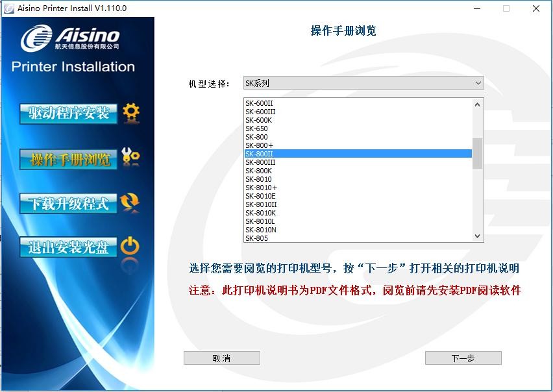Click the orange refresh arrows icon

(130, 202)
